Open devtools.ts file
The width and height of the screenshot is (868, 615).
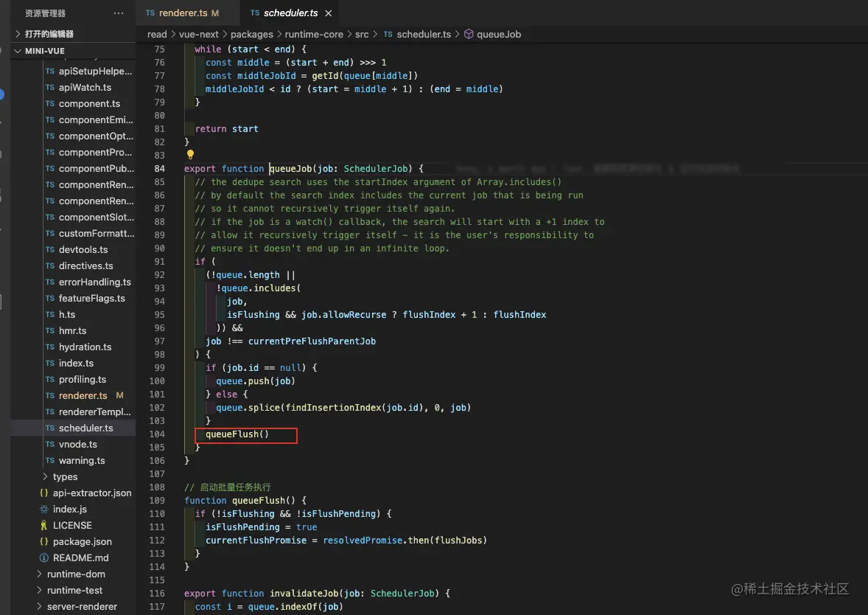pyautogui.click(x=83, y=249)
